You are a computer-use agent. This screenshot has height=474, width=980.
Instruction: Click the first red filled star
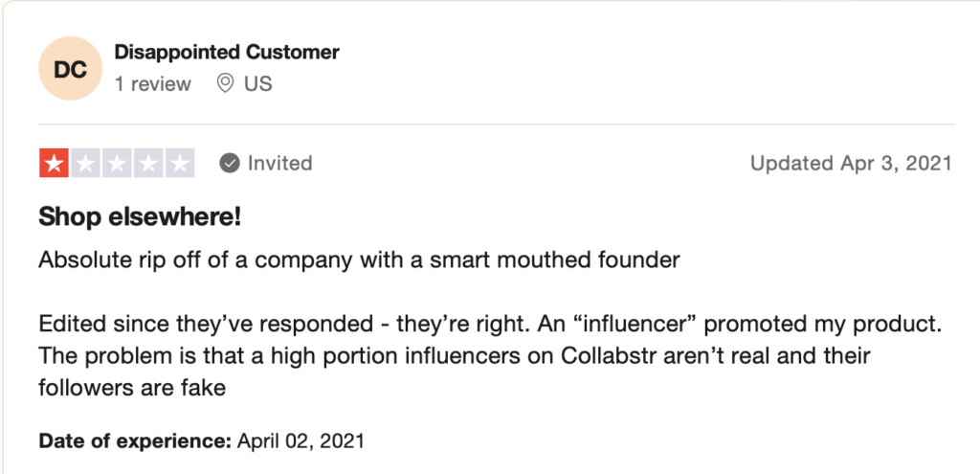[x=55, y=163]
